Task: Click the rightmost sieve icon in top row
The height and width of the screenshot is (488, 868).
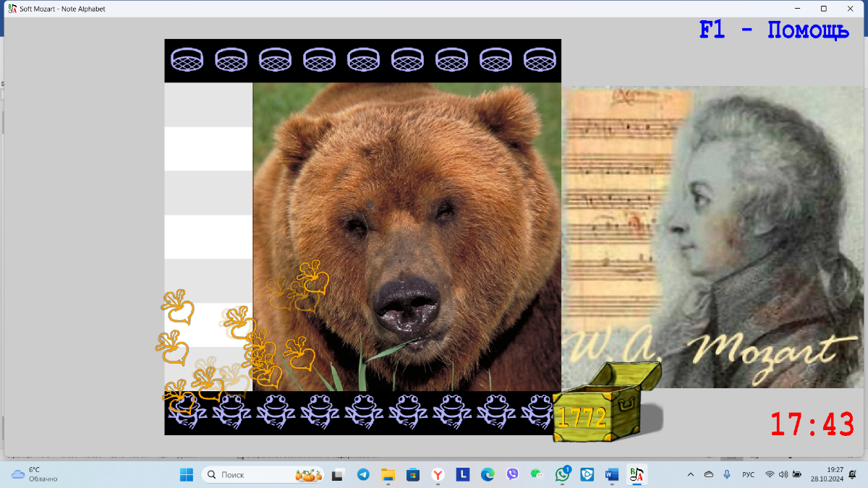Action: 540,59
